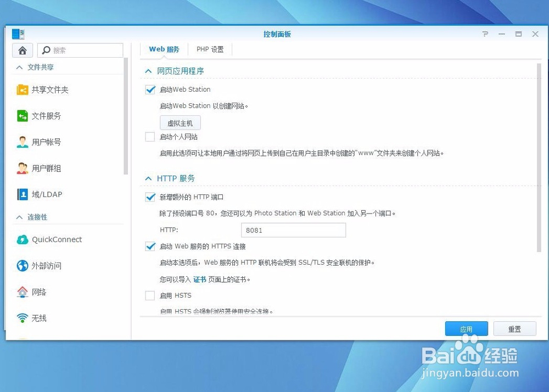The width and height of the screenshot is (549, 392).
Task: Collapse the 文件共享 sidebar group
Action: (x=18, y=67)
